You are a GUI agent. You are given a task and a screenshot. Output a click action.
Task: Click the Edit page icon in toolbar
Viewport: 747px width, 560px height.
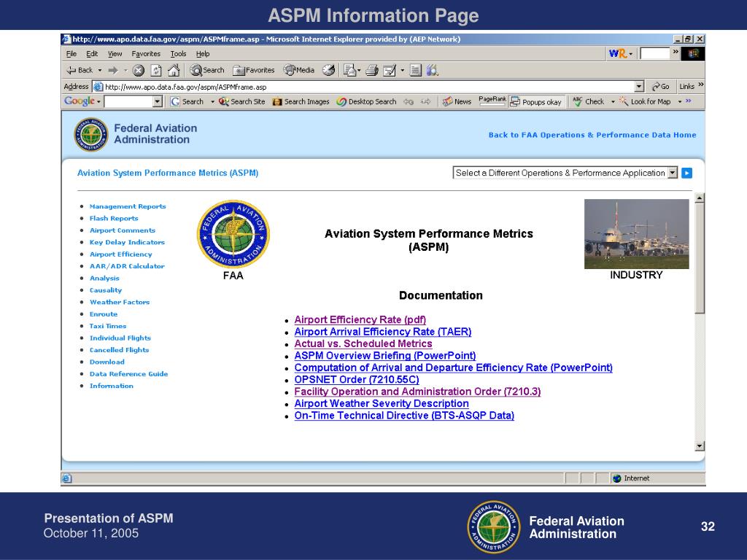point(390,71)
